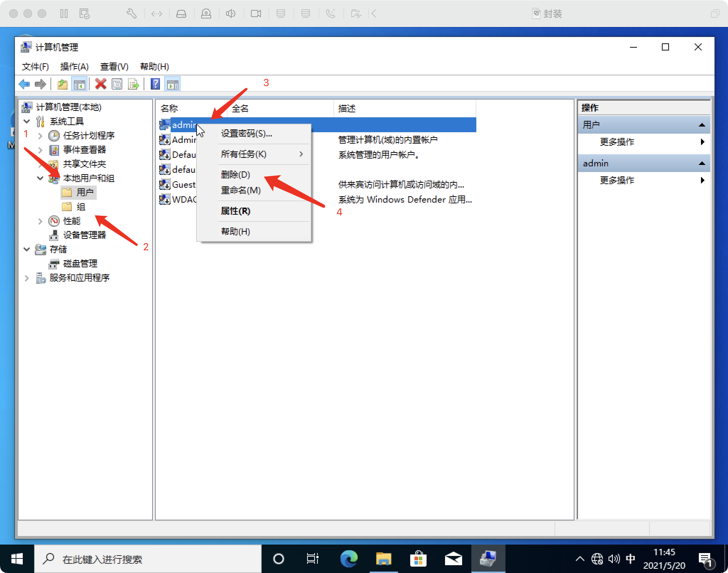Click 更多操作 under 用户 in Actions pane
This screenshot has height=573, width=728.
tap(617, 142)
